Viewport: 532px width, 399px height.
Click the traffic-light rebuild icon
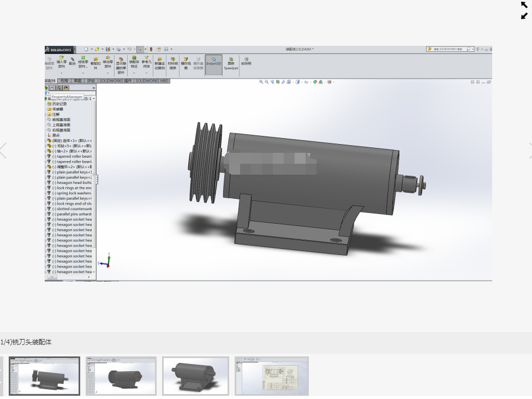(151, 49)
